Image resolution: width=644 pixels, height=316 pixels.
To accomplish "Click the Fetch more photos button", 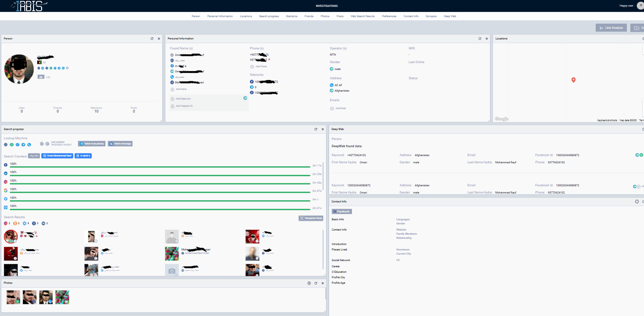I will pos(92,144).
